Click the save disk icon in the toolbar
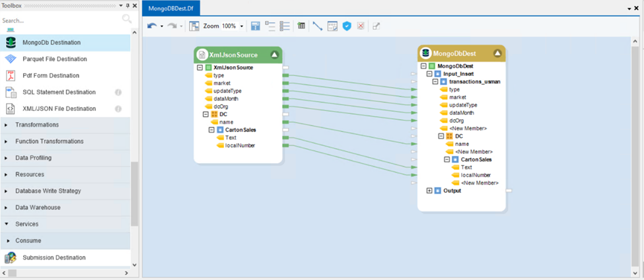644x280 pixels. 256,26
